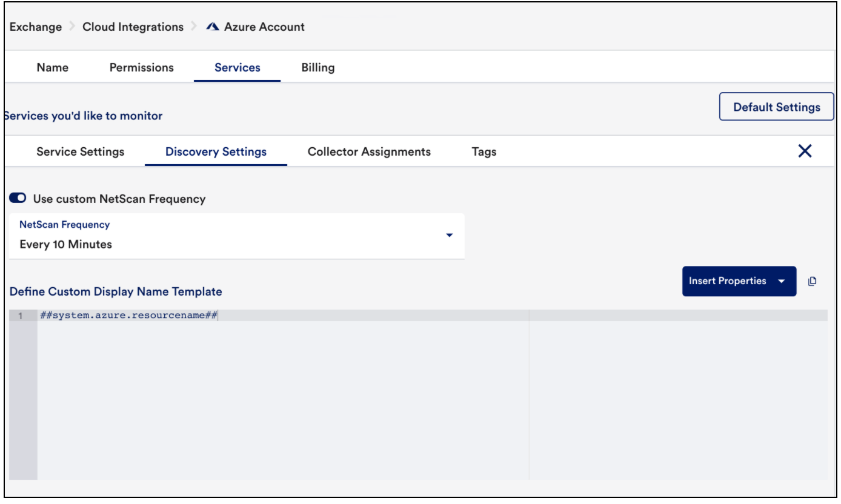Click the NetScan Frequency dropdown caret icon
Screen dimensions: 841x504
(448, 236)
